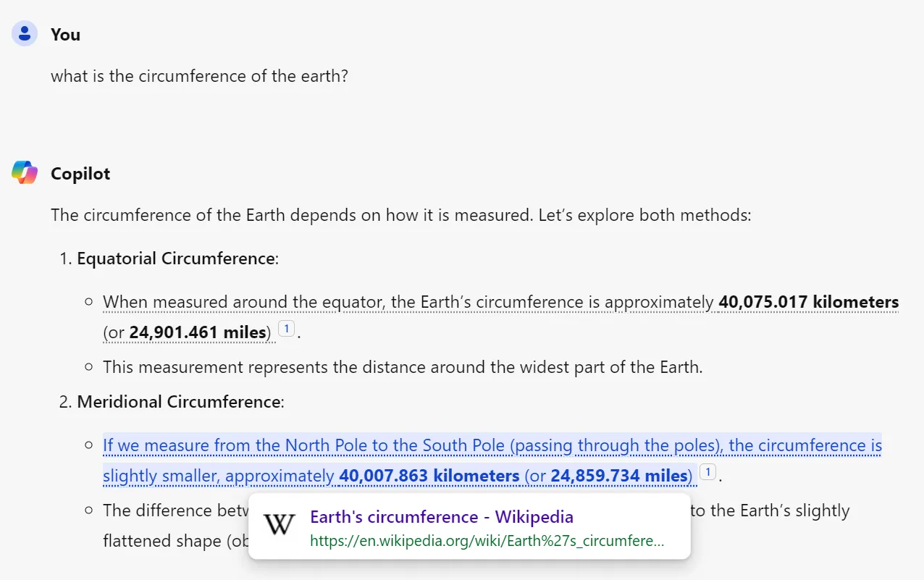Click the bold "40,075.017 kilometers" value
Image resolution: width=924 pixels, height=580 pixels.
[x=808, y=302]
